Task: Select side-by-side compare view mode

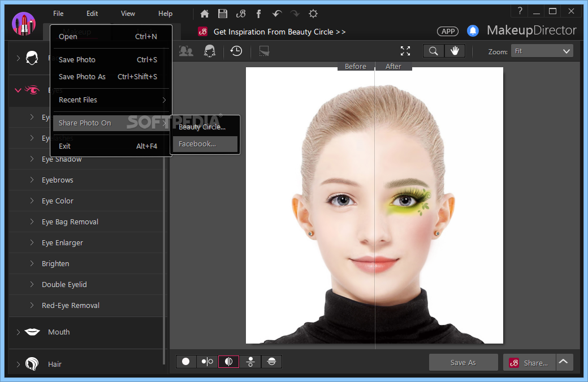Action: 207,362
